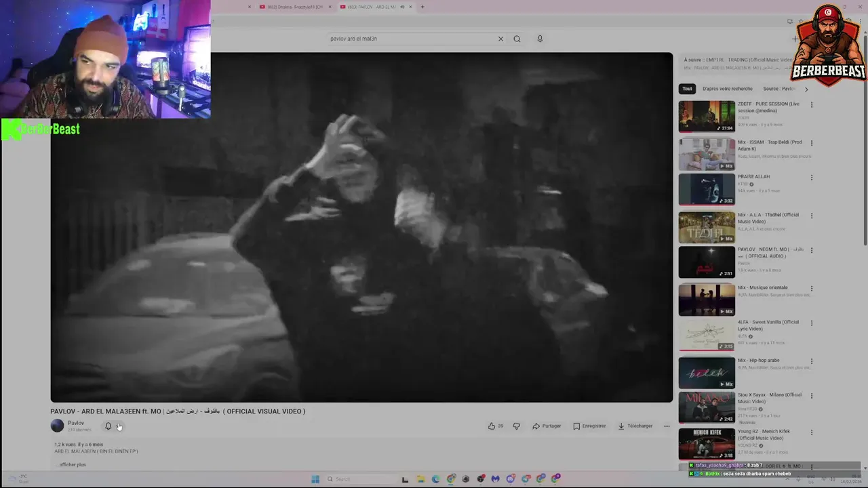Screen dimensions: 868x488
Task: Open the weather widget on taskbar
Action: [x=20, y=479]
